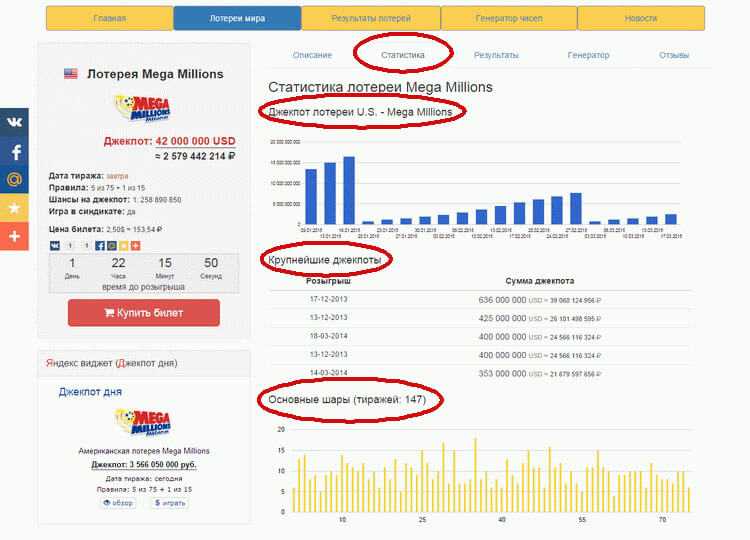
Task: Click the Розыгрыш column header
Action: pyautogui.click(x=328, y=281)
